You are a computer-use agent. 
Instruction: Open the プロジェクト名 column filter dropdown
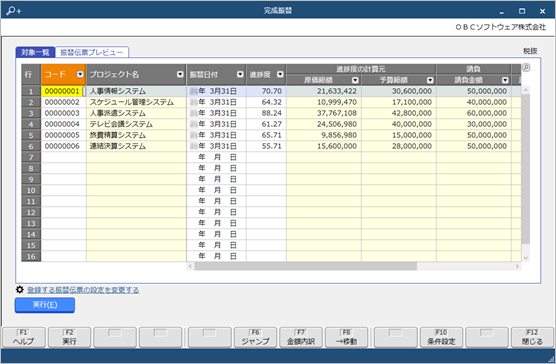pyautogui.click(x=180, y=74)
